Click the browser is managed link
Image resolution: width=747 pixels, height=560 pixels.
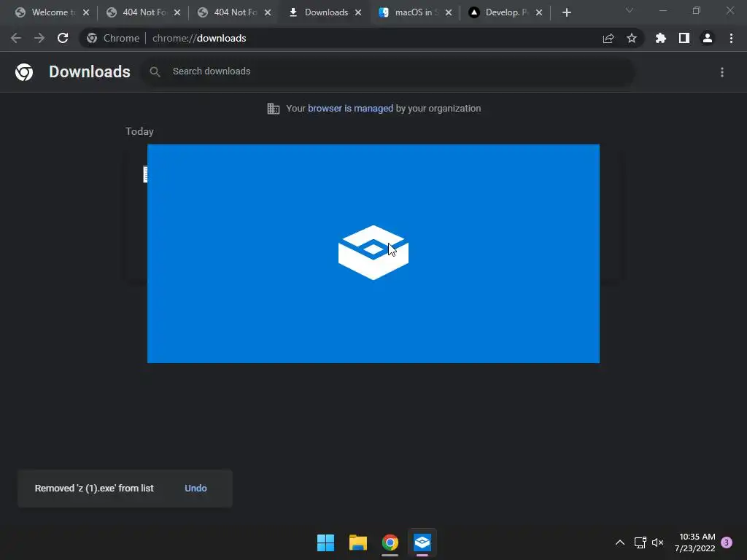point(350,109)
